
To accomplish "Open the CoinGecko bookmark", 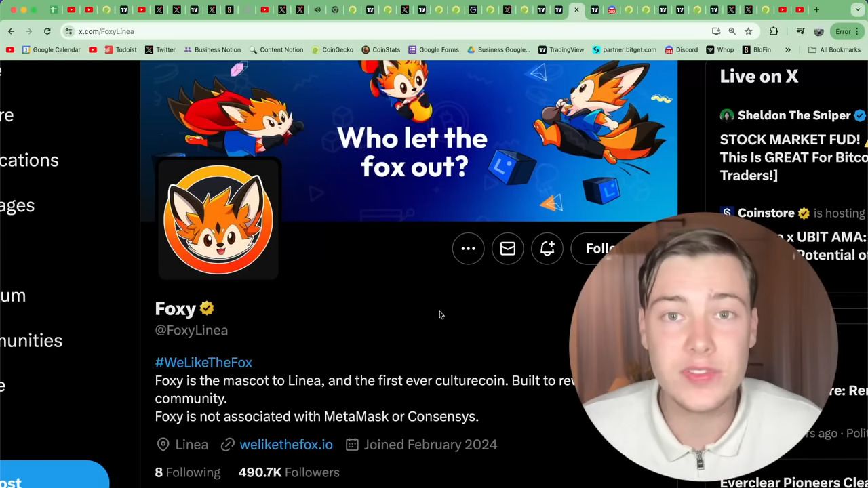I will click(x=332, y=49).
